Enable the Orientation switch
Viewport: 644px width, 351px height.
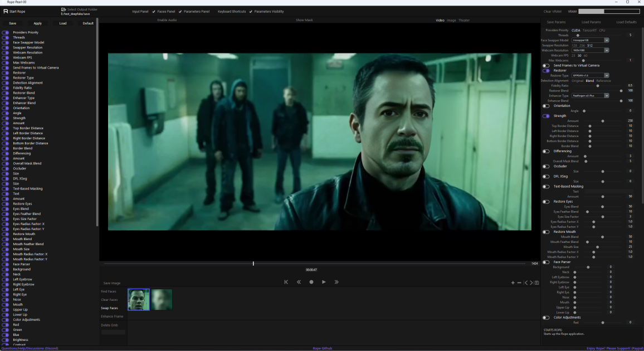click(x=546, y=106)
